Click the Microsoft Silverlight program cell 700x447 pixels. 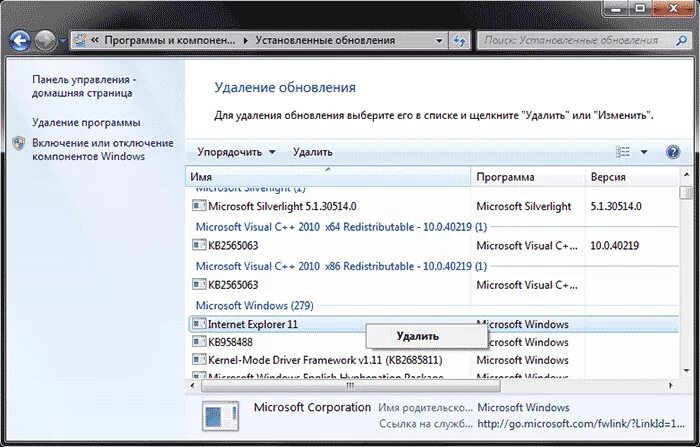coord(524,206)
